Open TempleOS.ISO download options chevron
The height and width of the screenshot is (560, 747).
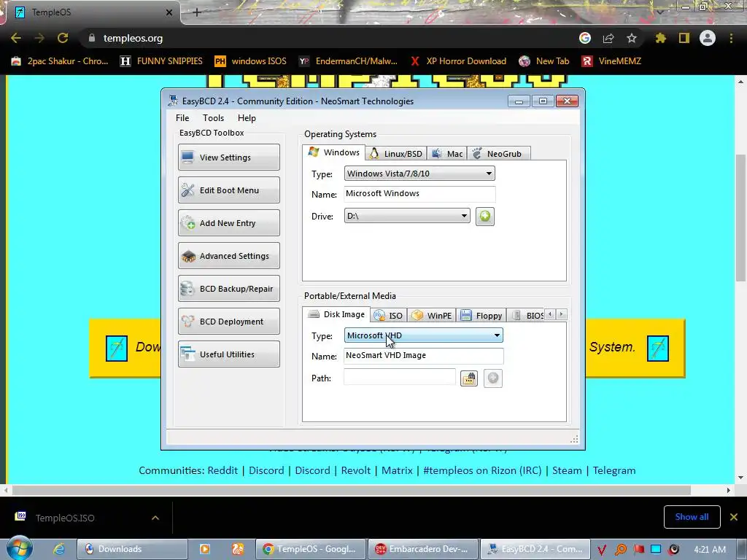tap(155, 518)
